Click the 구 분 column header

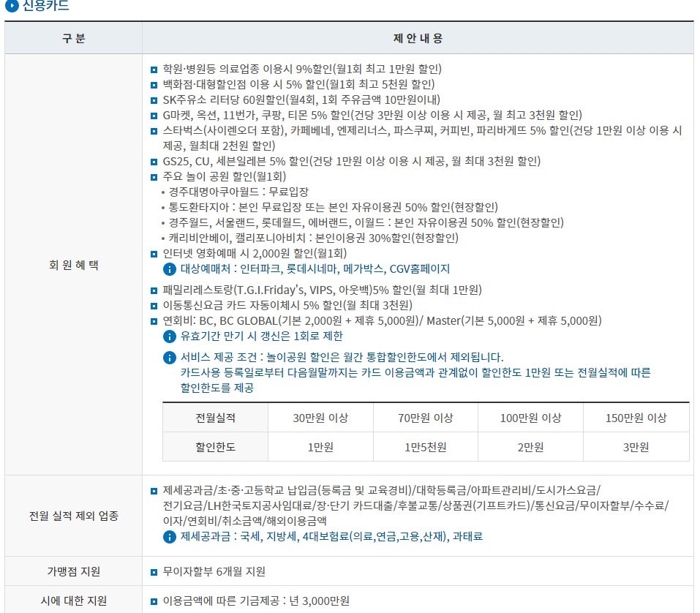click(74, 38)
